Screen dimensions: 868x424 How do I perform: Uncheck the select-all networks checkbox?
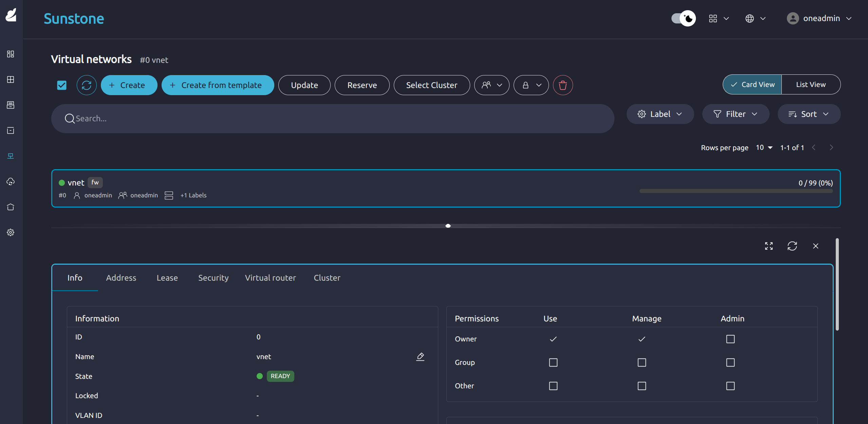coord(62,85)
